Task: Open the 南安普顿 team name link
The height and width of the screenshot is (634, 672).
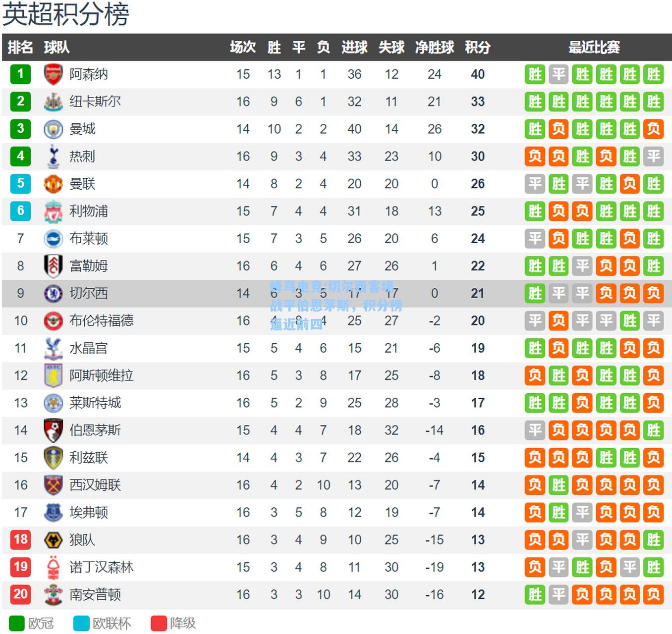Action: pos(95,594)
